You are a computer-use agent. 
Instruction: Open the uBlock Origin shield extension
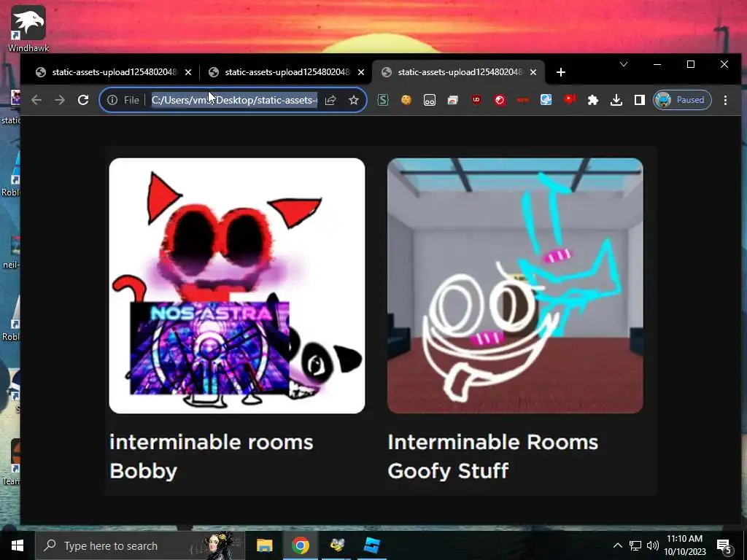point(476,100)
